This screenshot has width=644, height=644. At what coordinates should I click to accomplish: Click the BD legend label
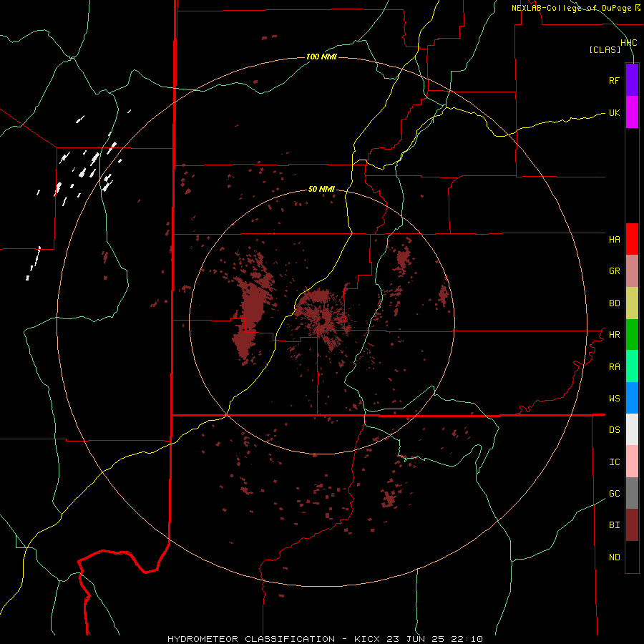click(614, 303)
